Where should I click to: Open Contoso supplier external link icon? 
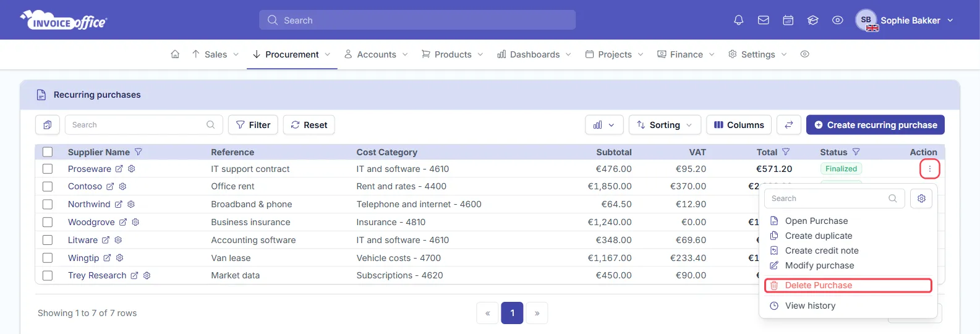(x=110, y=186)
